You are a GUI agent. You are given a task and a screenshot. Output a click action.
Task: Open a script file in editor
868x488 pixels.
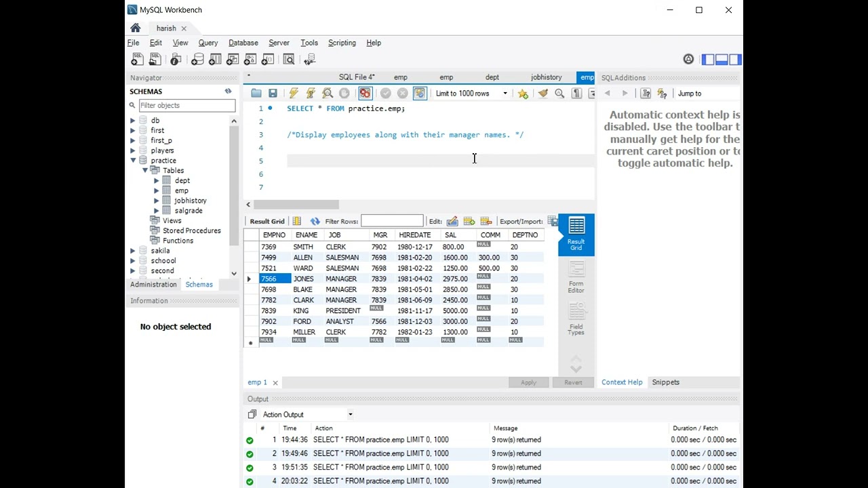coord(256,94)
